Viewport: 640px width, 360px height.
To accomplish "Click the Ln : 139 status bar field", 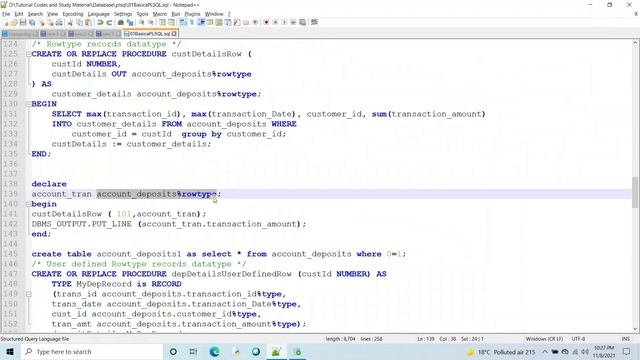I will (426, 339).
